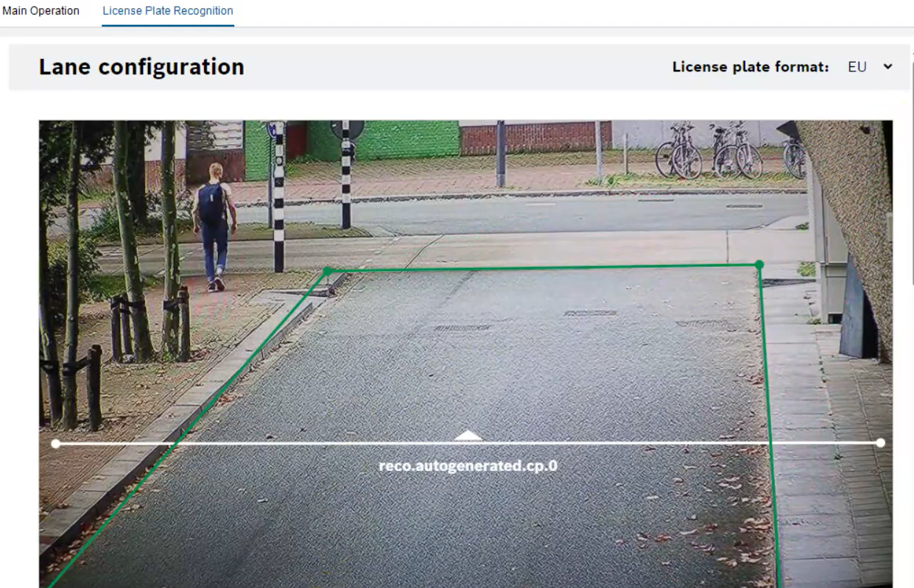This screenshot has width=914, height=588.
Task: Click the parked bicycles in the camera preview
Action: [729, 150]
